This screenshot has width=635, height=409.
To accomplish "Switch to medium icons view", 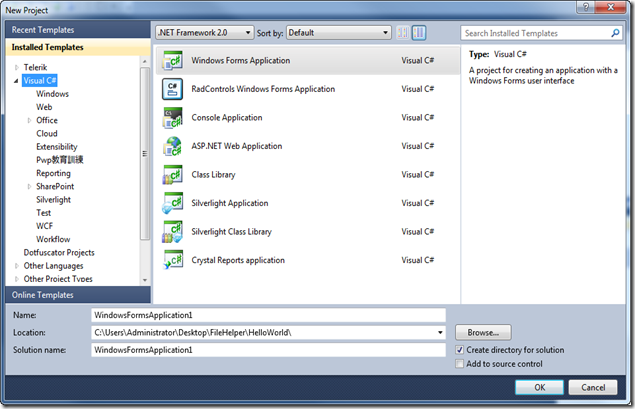I will coord(419,33).
